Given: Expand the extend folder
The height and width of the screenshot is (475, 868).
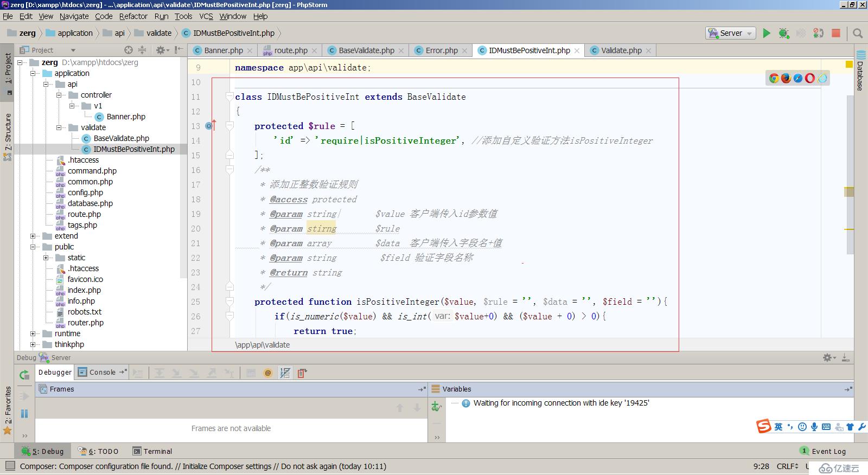Looking at the screenshot, I should 33,236.
